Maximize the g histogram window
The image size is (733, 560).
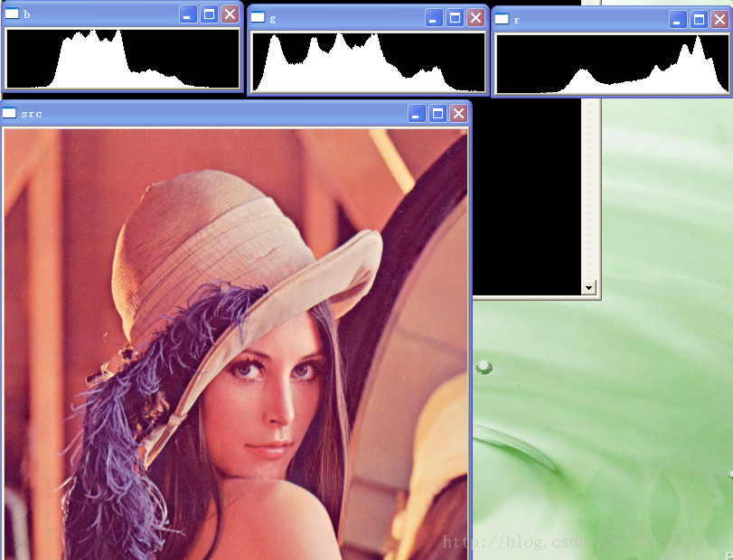tap(455, 18)
